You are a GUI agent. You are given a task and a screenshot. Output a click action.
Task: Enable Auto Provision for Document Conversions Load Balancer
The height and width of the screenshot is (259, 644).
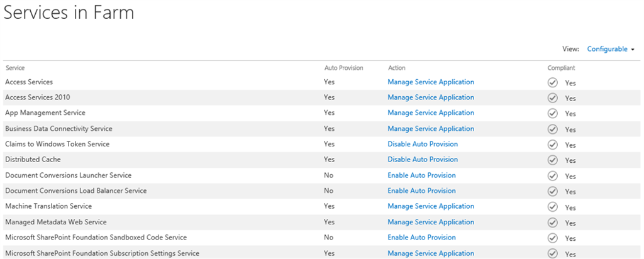pos(421,190)
